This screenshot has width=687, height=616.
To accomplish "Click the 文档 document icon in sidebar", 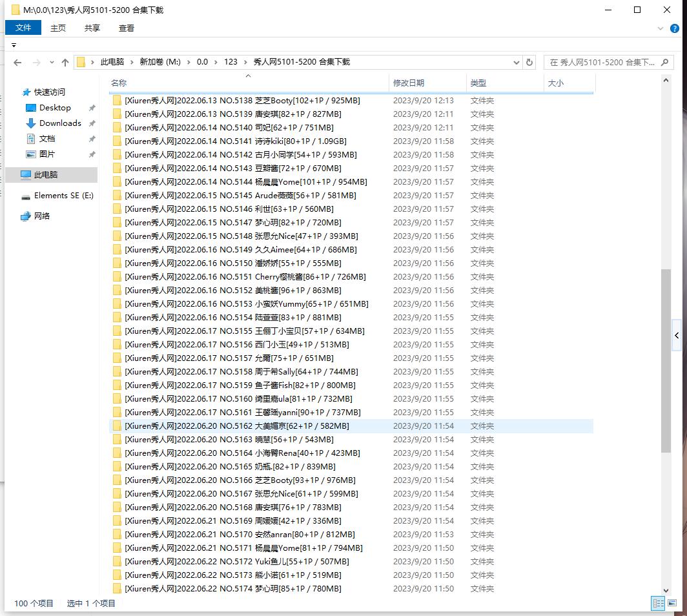I will click(31, 139).
